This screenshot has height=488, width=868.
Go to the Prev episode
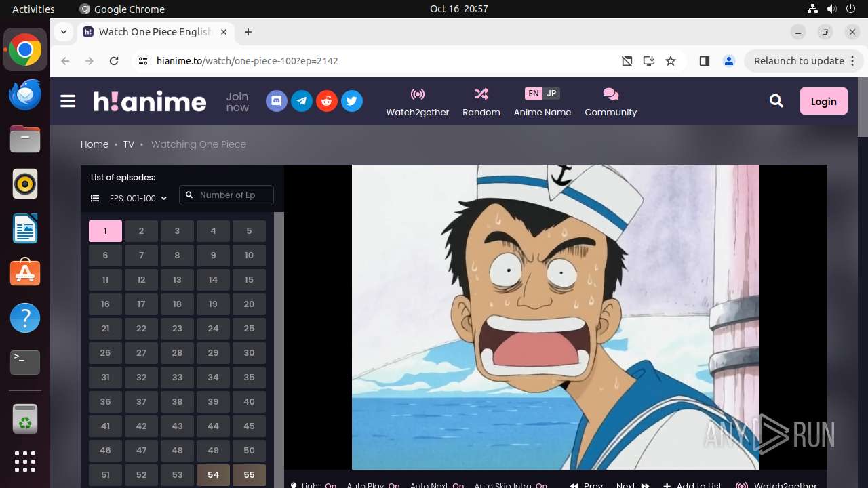[x=587, y=485]
